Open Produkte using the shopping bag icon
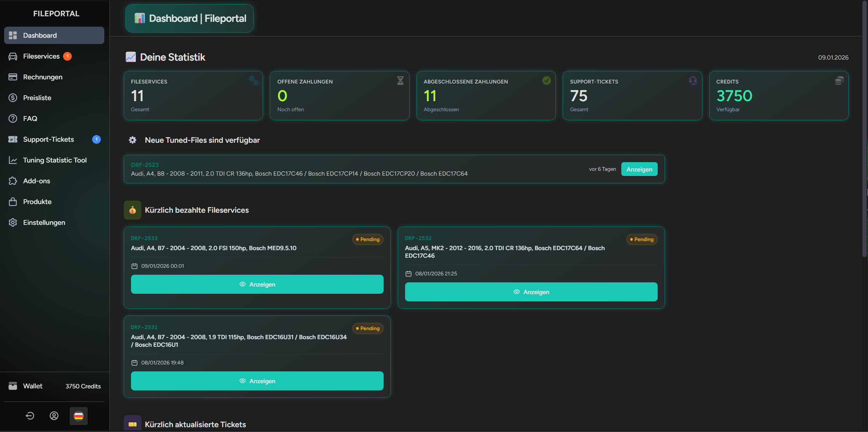The image size is (868, 432). click(13, 202)
